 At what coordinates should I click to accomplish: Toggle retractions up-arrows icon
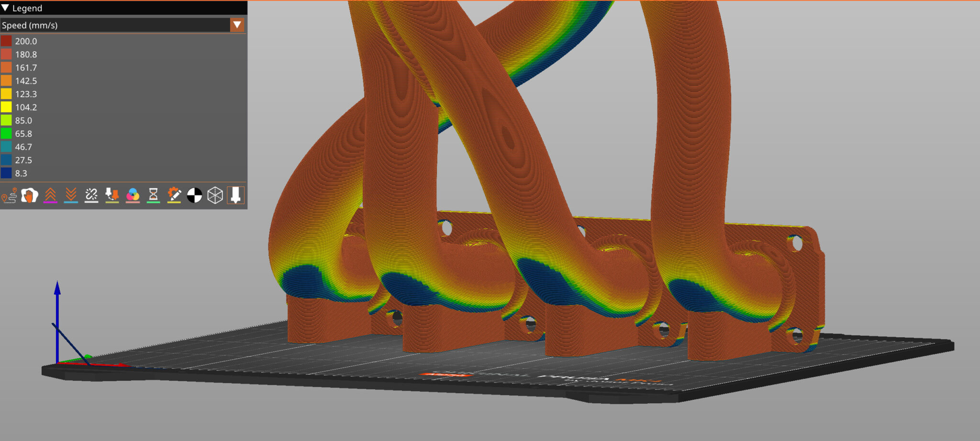tap(50, 195)
